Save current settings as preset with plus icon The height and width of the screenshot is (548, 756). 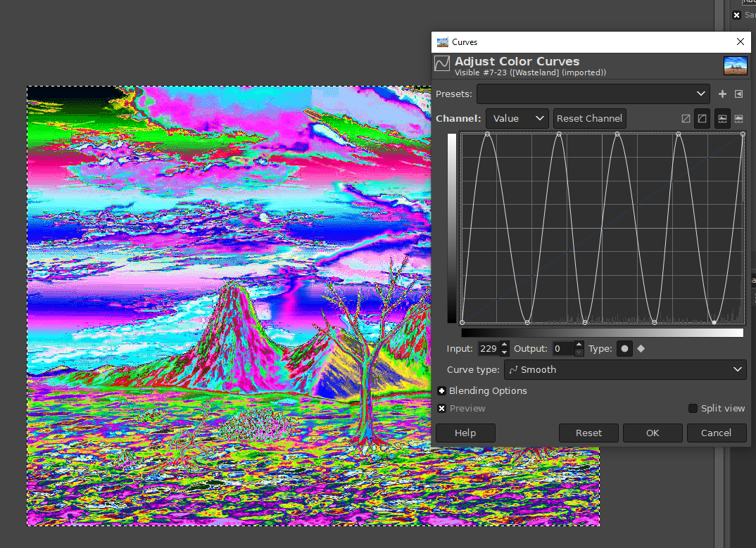coord(722,94)
